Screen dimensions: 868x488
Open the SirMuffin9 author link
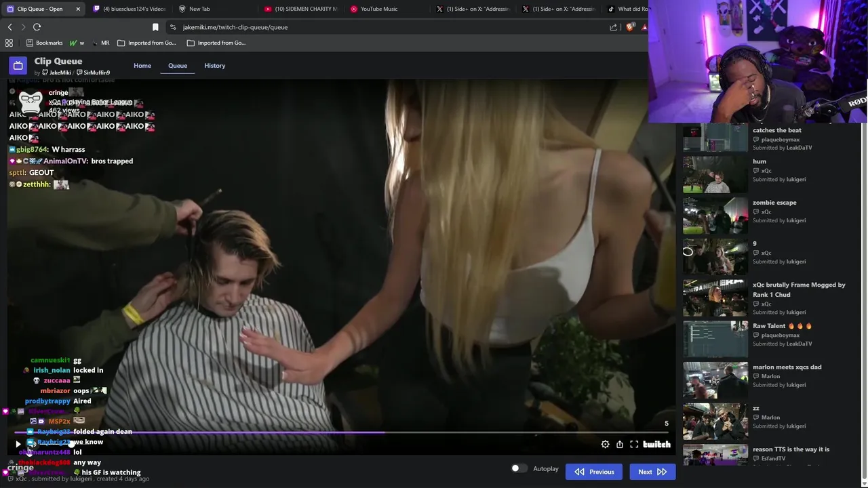[93, 73]
